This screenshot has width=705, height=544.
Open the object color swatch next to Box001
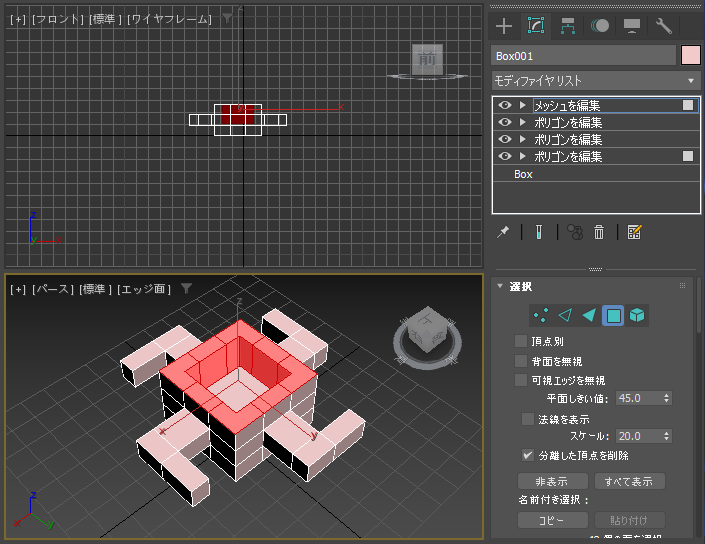pos(691,56)
